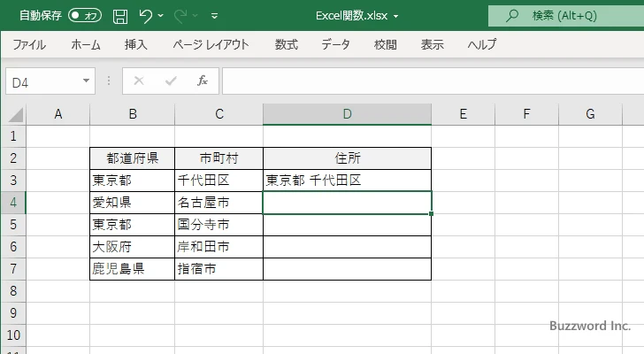Click the formula bar resize grip dots
Image resolution: width=644 pixels, height=354 pixels.
109,81
